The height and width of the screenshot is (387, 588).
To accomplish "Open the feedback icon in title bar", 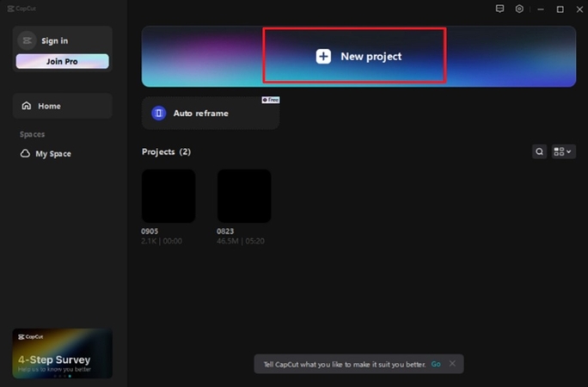I will coord(499,9).
